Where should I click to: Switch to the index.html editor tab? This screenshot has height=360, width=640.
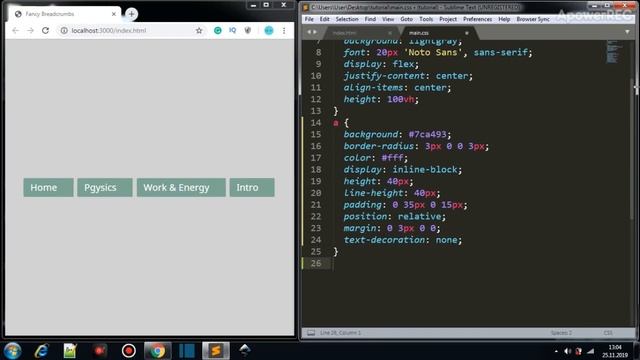coord(359,33)
